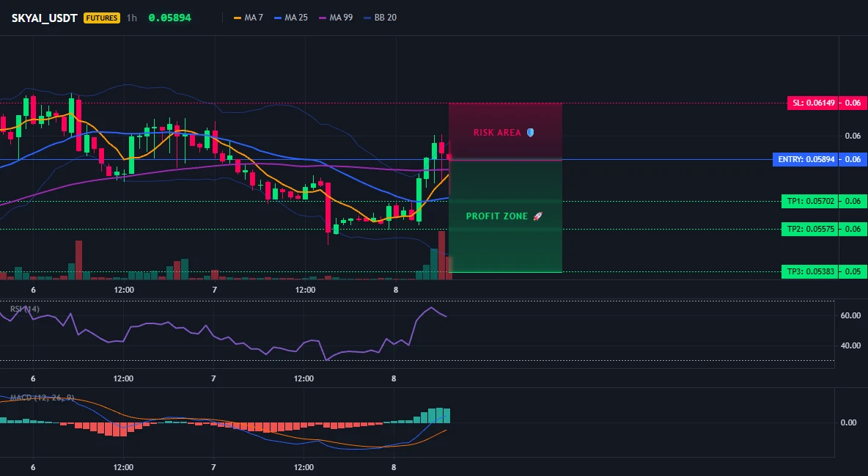Screen dimensions: 868x476
Task: Click the 7 date marker under price chart
Action: [x=214, y=290]
